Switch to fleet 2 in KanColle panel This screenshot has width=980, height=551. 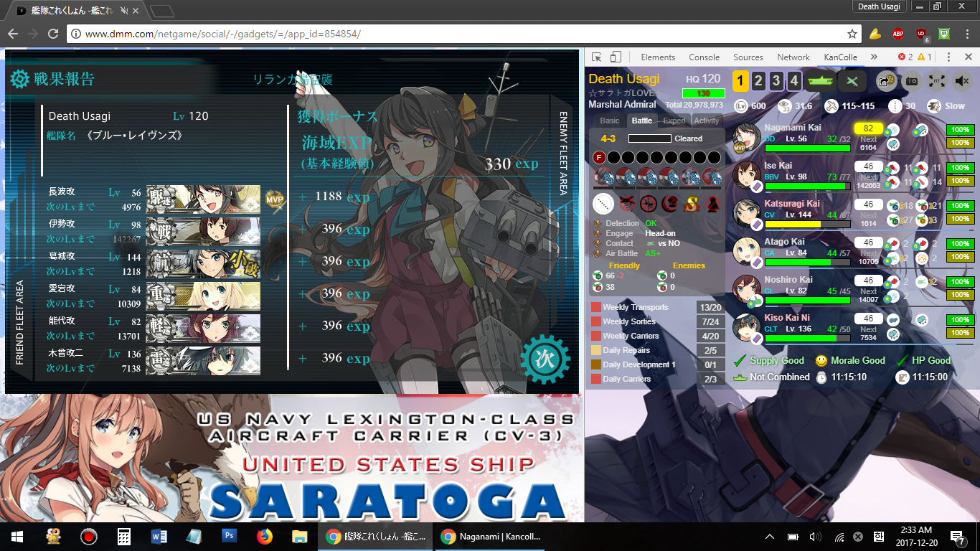(758, 80)
